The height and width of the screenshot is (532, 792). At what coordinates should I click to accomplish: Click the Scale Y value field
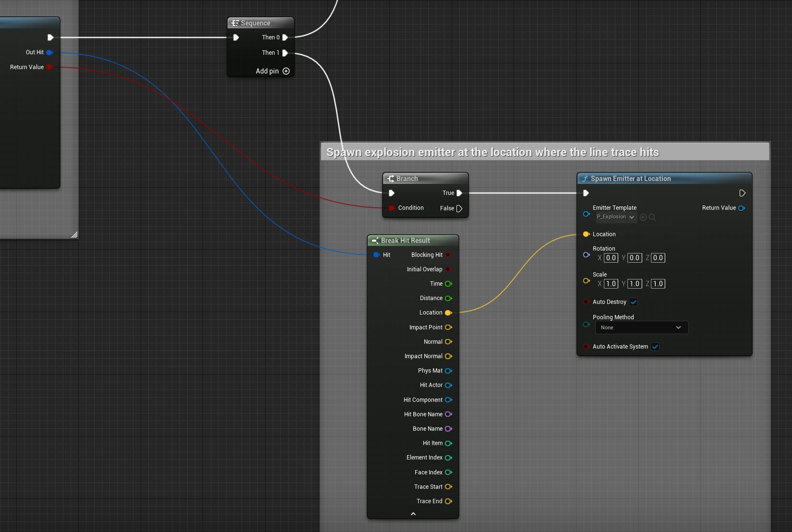(x=635, y=284)
